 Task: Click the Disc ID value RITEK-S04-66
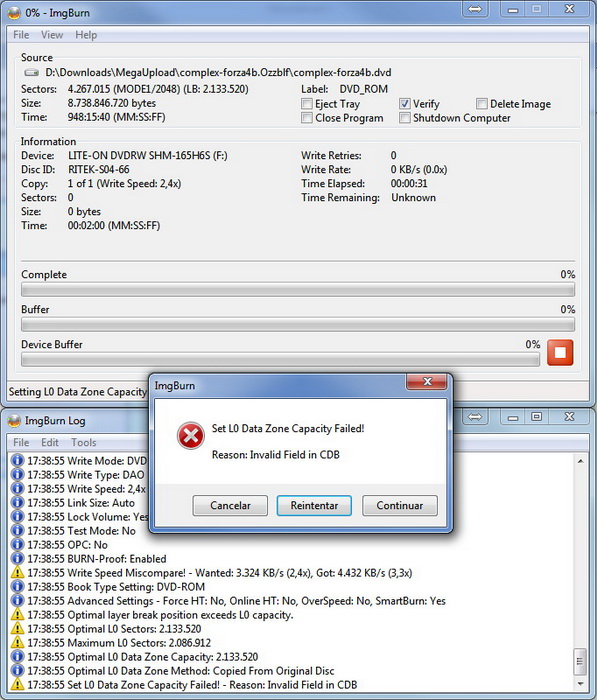pos(99,170)
